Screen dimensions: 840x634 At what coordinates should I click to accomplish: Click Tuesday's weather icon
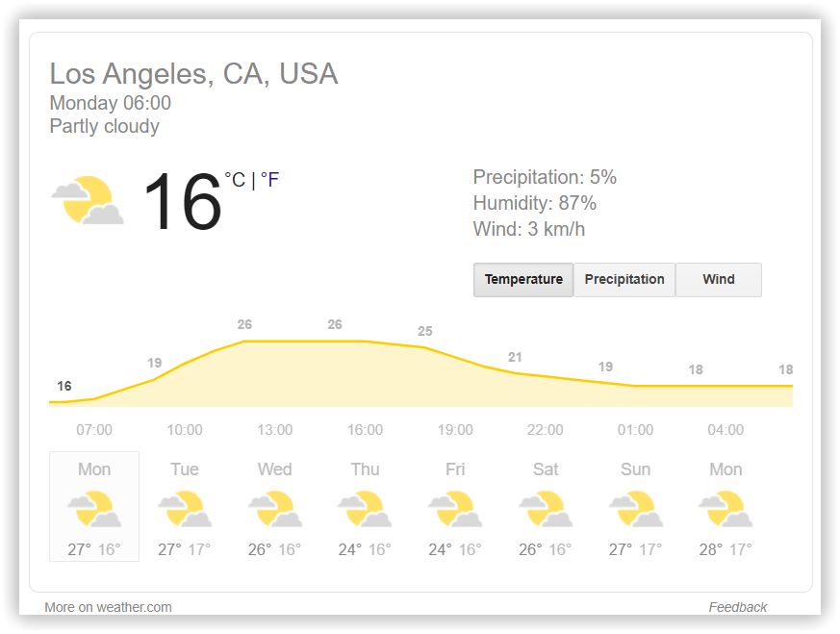coord(184,508)
